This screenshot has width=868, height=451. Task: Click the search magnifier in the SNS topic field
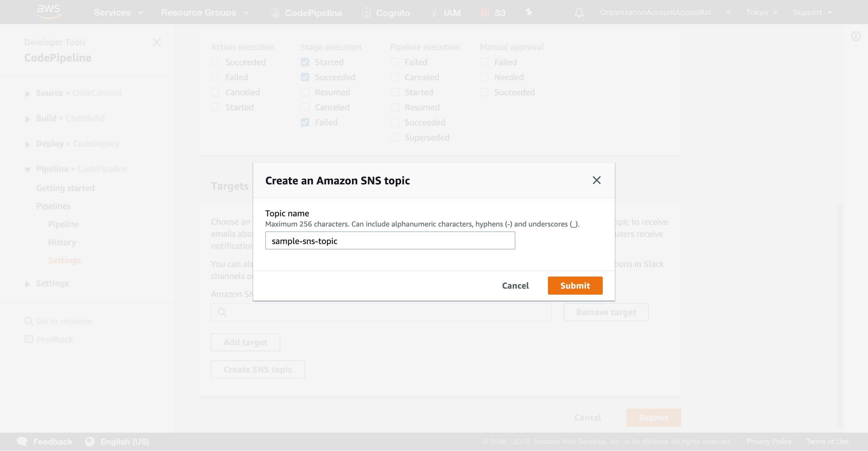[x=222, y=312]
